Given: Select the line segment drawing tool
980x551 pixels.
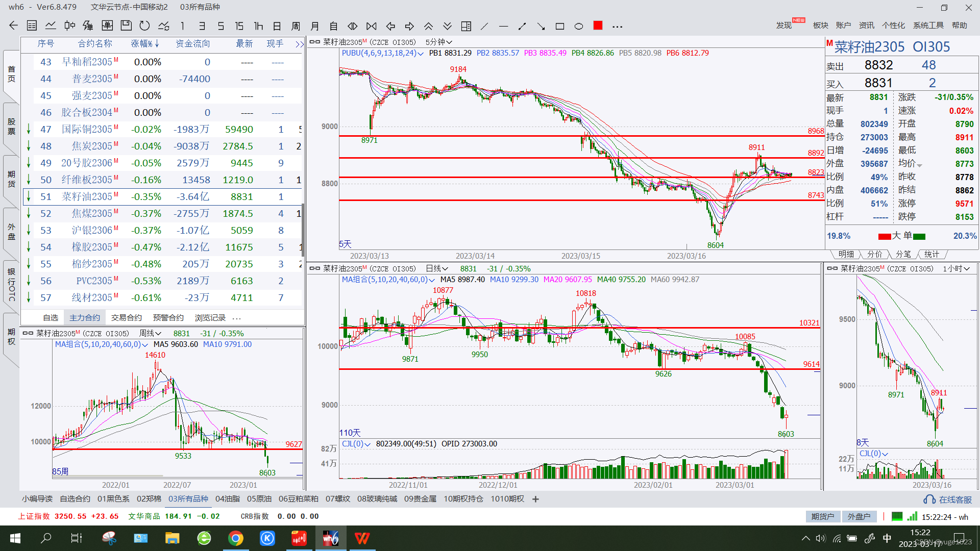Looking at the screenshot, I should 522,26.
